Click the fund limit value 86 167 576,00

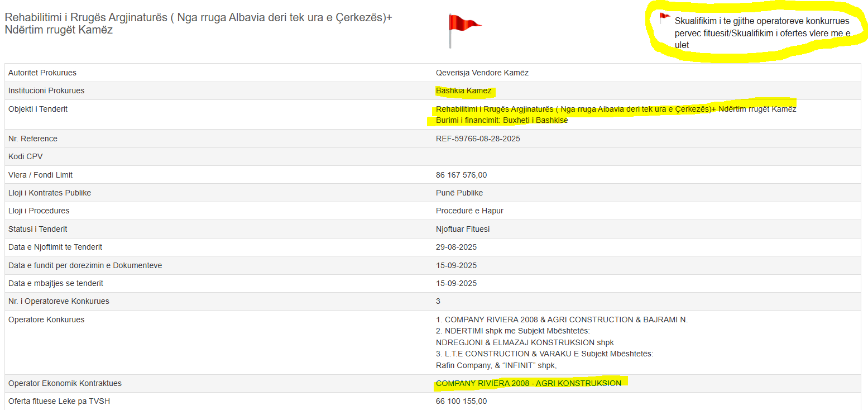(461, 175)
